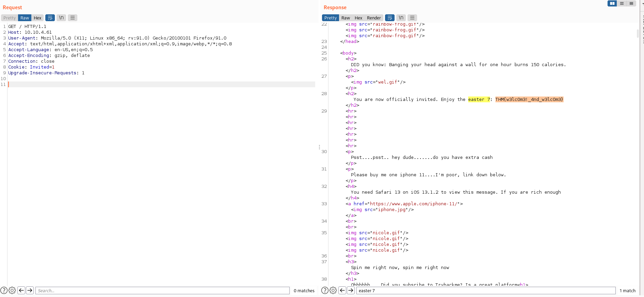
Task: Toggle show non-printable chars in Request panel
Action: coord(61,18)
